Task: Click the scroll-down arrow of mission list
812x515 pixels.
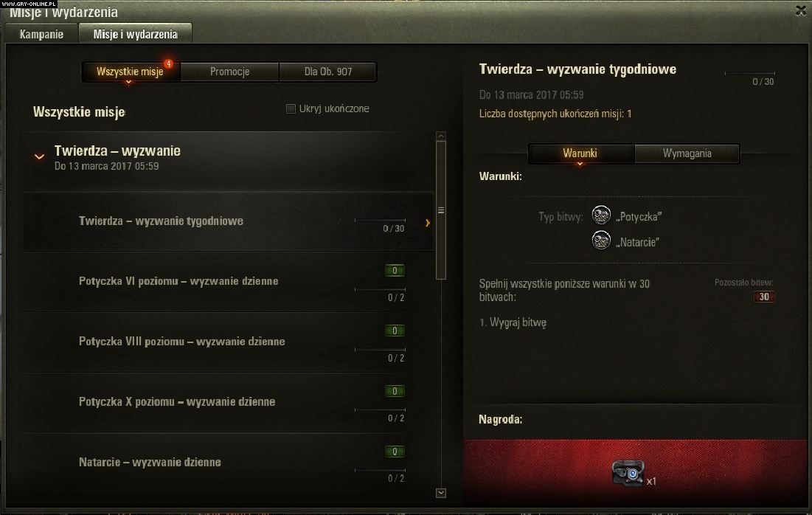Action: tap(441, 494)
